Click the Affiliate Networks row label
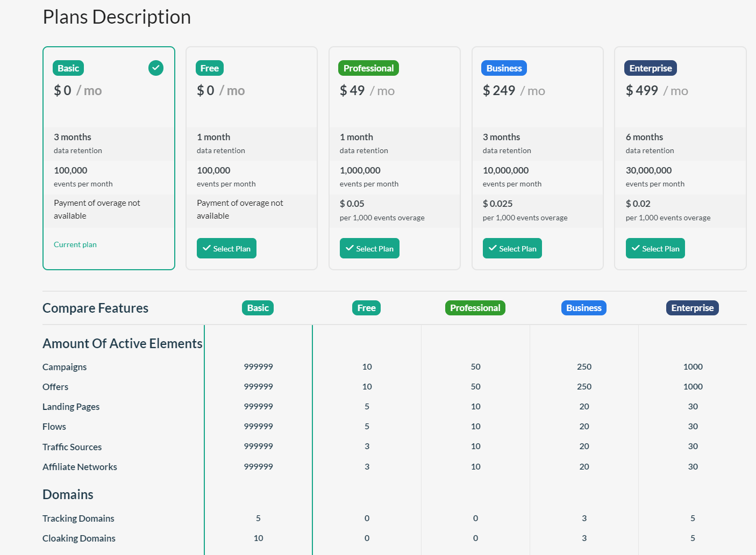756x555 pixels. (x=80, y=467)
